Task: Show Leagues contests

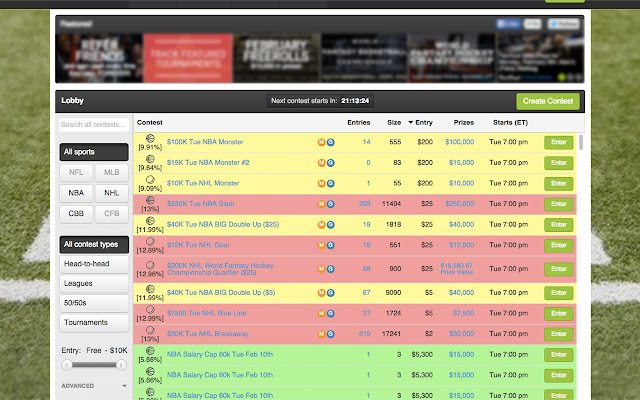Action: pyautogui.click(x=94, y=283)
